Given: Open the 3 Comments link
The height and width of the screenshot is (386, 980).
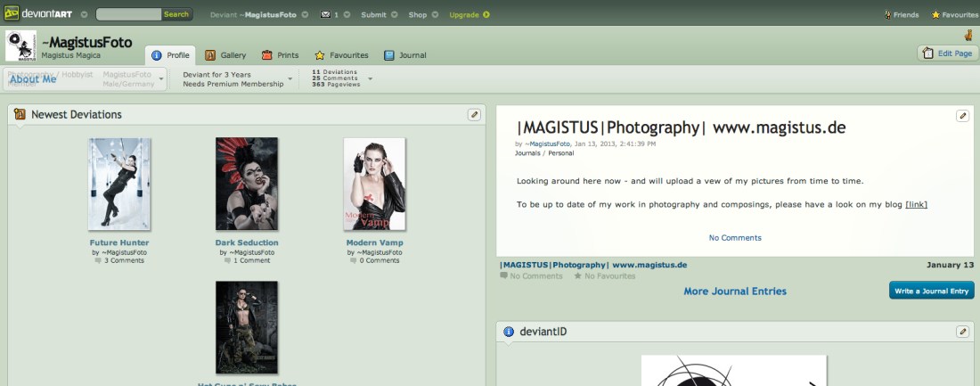Looking at the screenshot, I should (124, 260).
